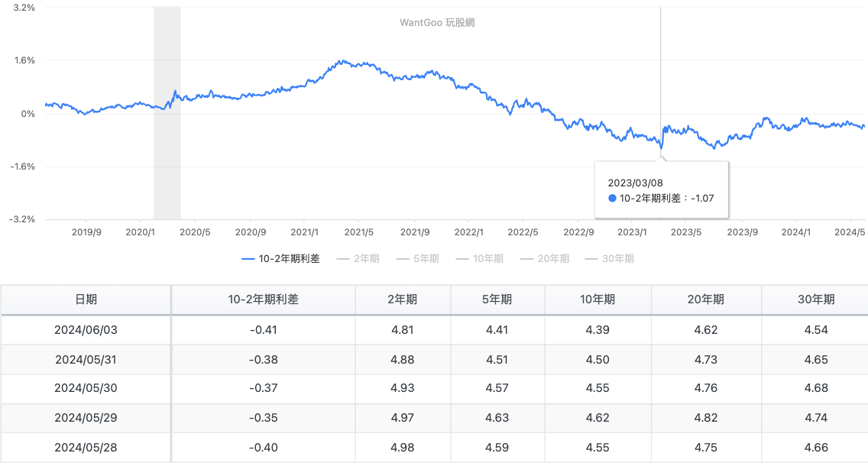
Task: Click the 2024/06/03 date row
Action: [x=86, y=330]
